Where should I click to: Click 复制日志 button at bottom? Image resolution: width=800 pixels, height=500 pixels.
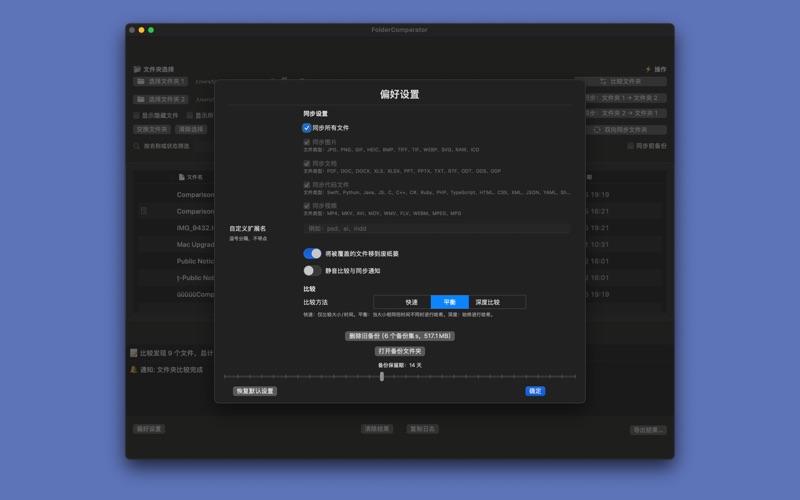[x=422, y=429]
